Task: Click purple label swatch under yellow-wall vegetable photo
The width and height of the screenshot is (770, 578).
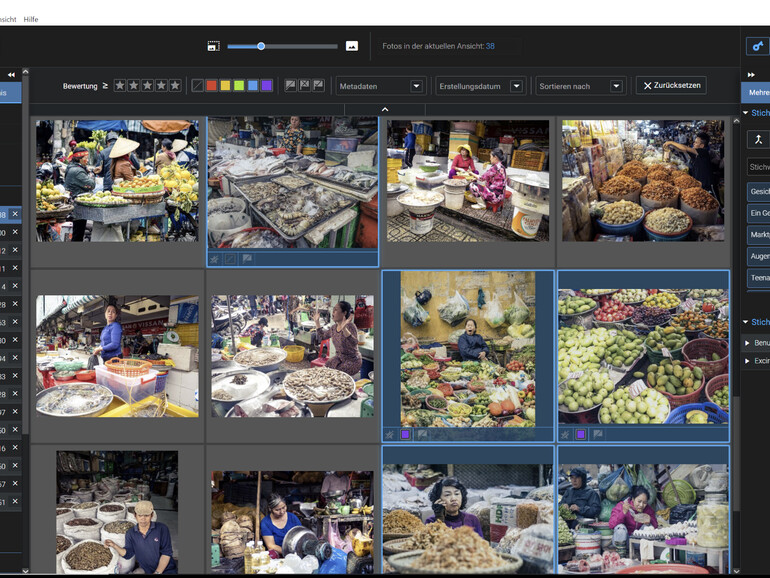Action: point(405,434)
